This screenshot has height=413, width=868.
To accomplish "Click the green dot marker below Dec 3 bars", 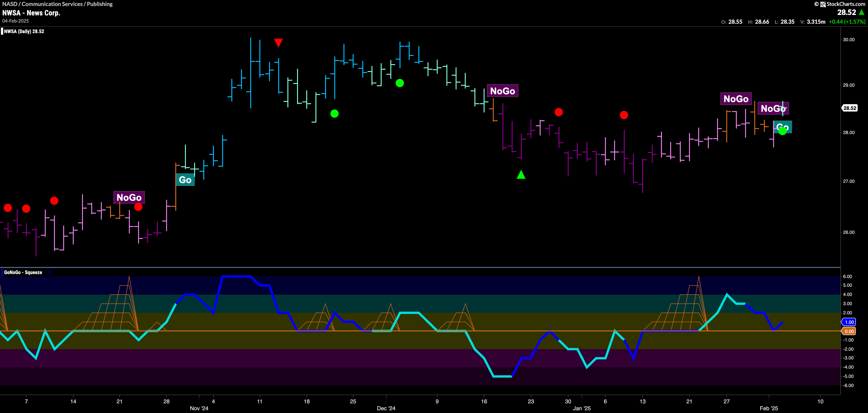I will tap(400, 83).
